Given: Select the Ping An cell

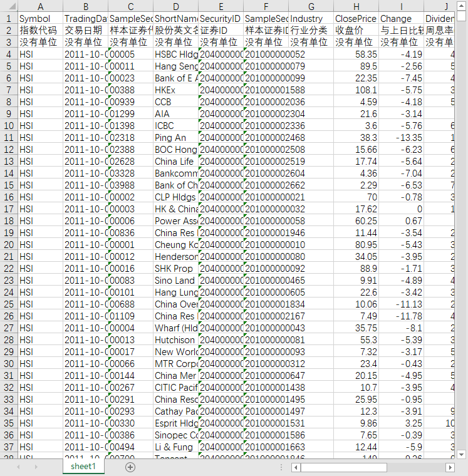Looking at the screenshot, I should coord(176,138).
